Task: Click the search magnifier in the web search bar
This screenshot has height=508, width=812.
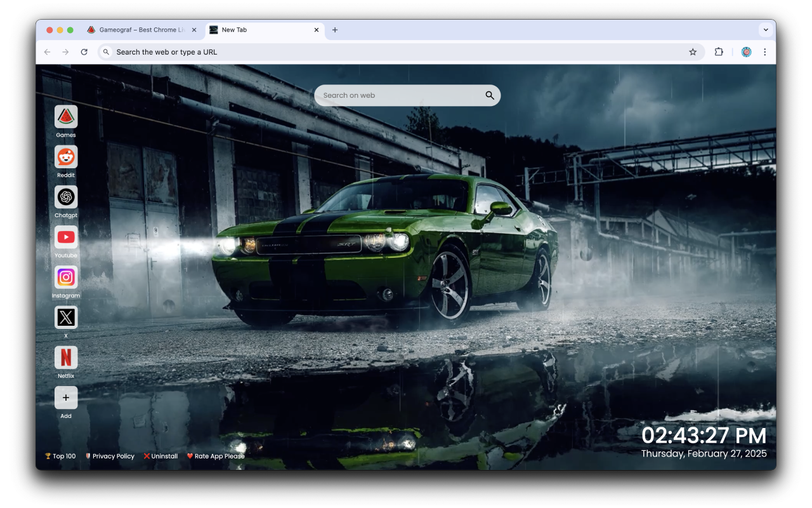Action: click(489, 95)
